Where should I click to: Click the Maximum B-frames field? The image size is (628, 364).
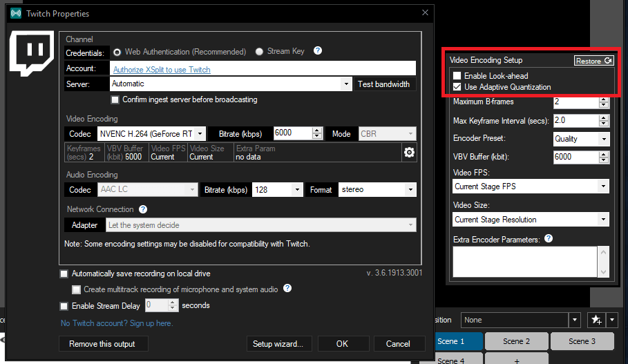575,102
